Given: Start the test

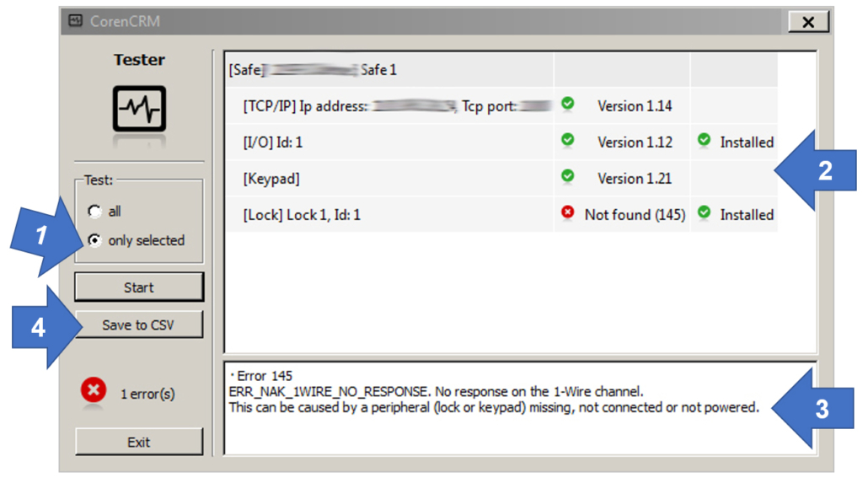Looking at the screenshot, I should pos(139,287).
